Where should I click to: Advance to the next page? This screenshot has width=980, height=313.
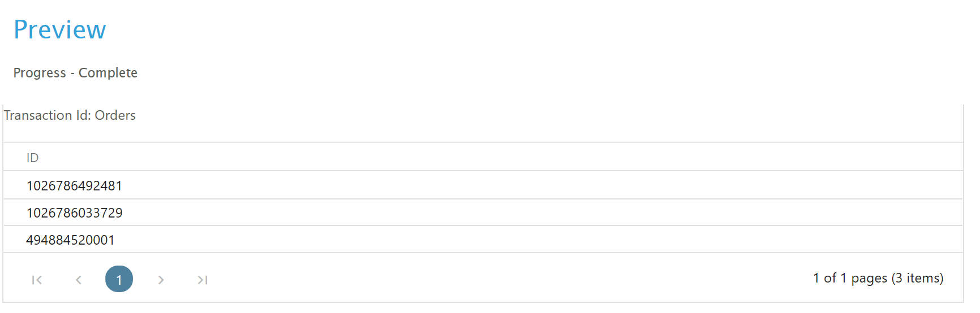[161, 280]
